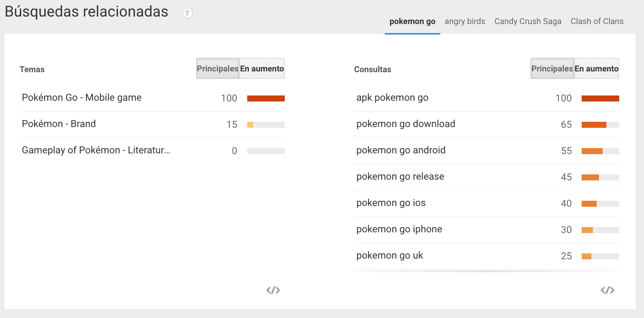644x318 pixels.
Task: Select En aumento in the Temas panel
Action: point(262,68)
